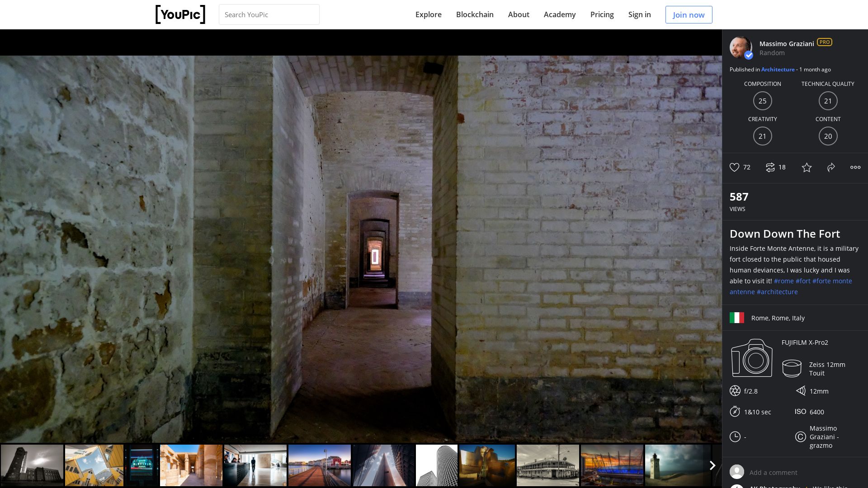Click the Zeiss 12mm Touit lens icon
This screenshot has width=868, height=488.
coord(792,368)
